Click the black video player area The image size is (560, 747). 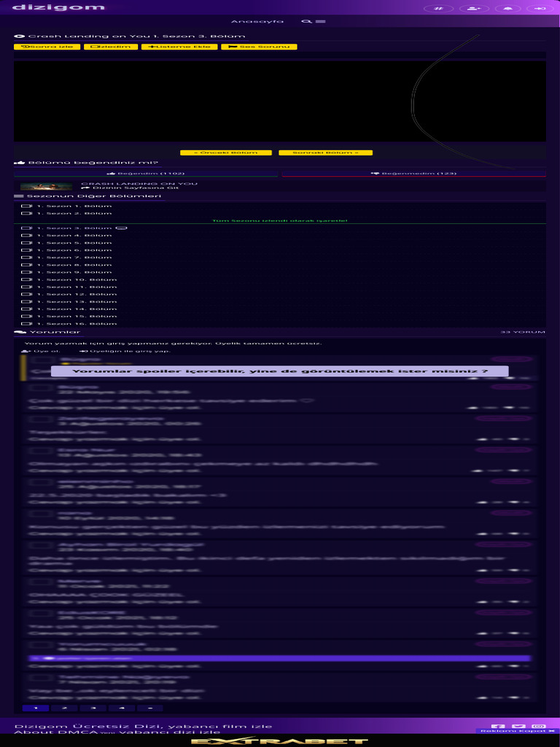point(280,101)
